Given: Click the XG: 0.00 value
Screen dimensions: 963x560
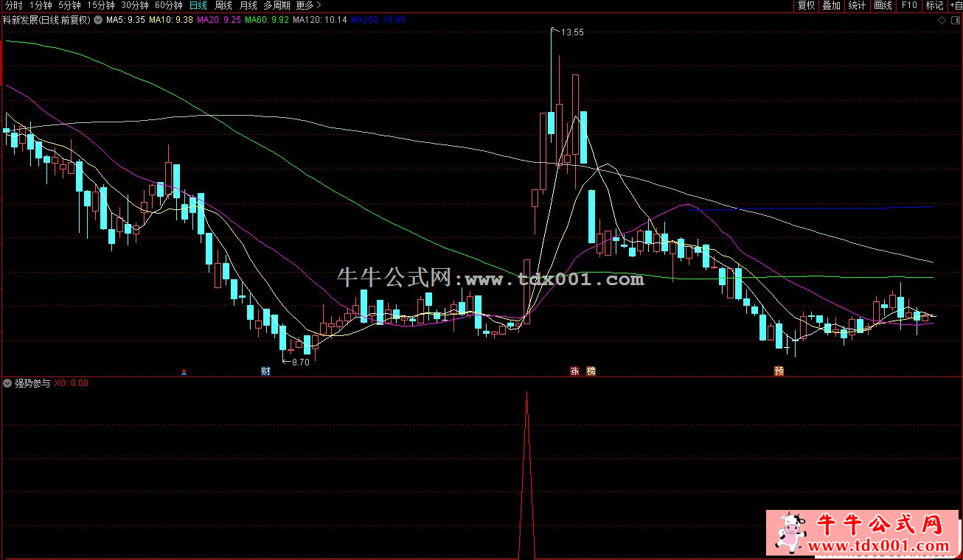Looking at the screenshot, I should pos(72,383).
